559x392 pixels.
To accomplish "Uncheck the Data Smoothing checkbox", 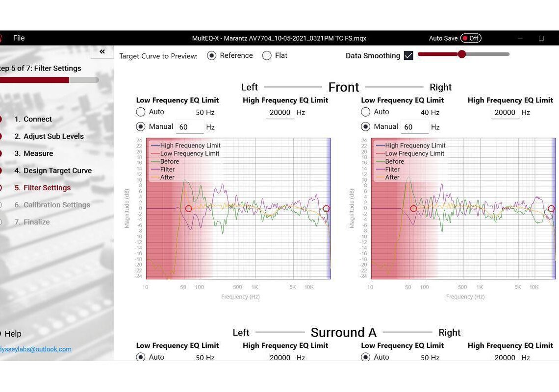I will pyautogui.click(x=408, y=55).
